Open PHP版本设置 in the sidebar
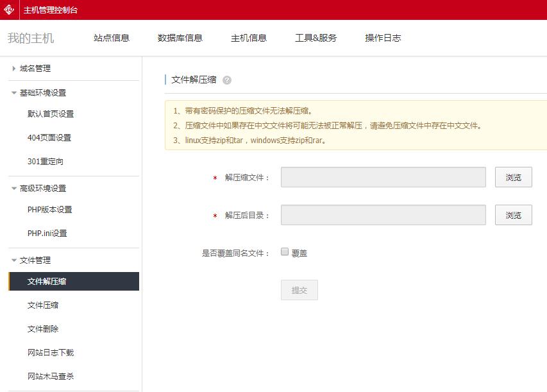Viewport: 547px width, 392px height. pyautogui.click(x=49, y=209)
